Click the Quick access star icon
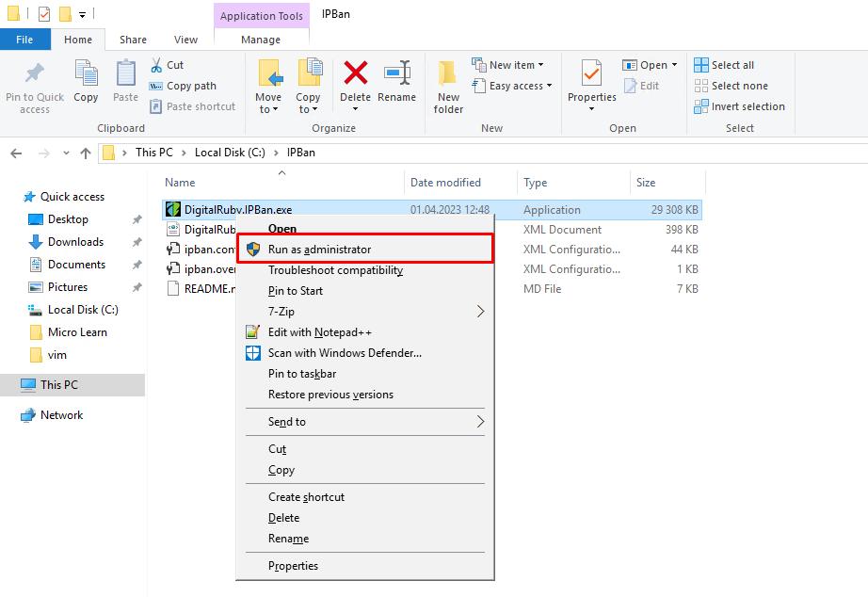The height and width of the screenshot is (597, 868). [29, 197]
